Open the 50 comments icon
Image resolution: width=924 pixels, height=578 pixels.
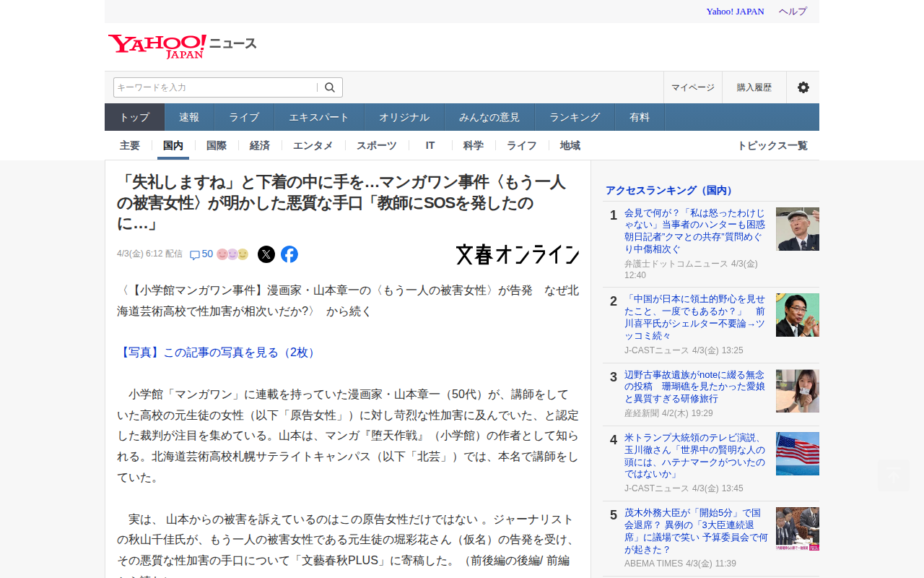tap(201, 254)
